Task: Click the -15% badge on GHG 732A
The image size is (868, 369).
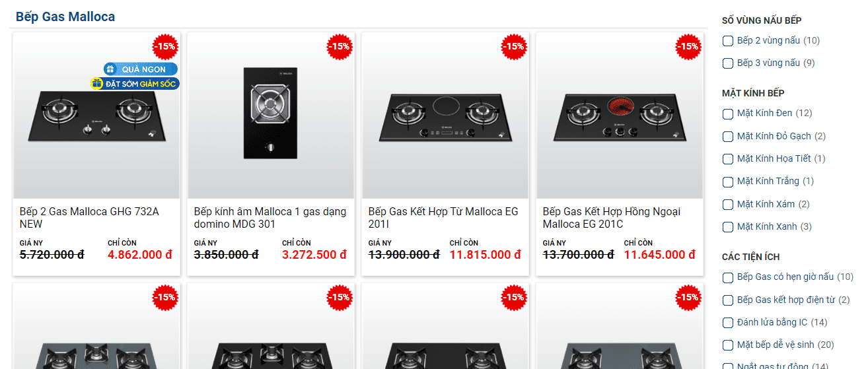Action: pos(165,46)
